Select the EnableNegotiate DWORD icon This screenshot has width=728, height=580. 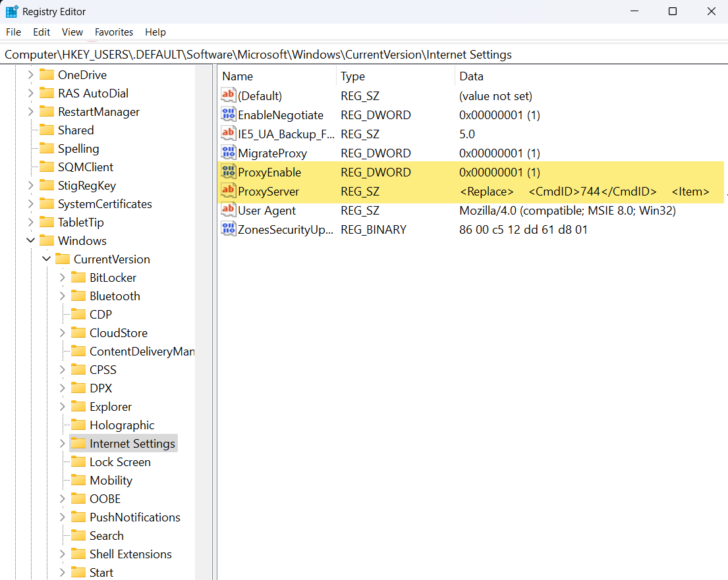coord(229,115)
